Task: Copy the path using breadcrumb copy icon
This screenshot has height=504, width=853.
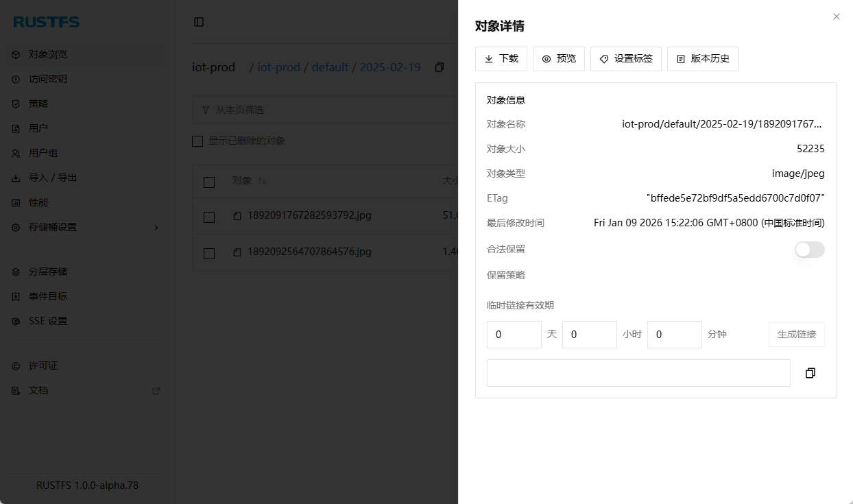Action: [x=440, y=67]
